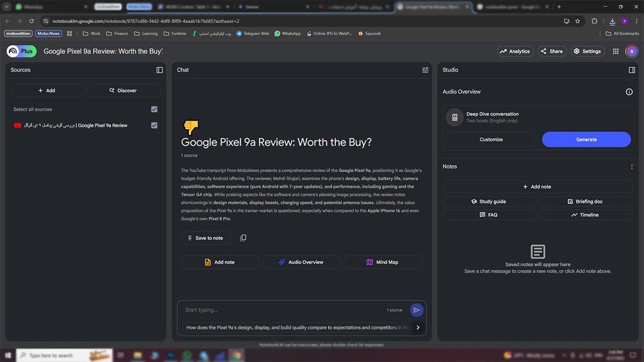Customize the Audio Overview

coord(491,139)
